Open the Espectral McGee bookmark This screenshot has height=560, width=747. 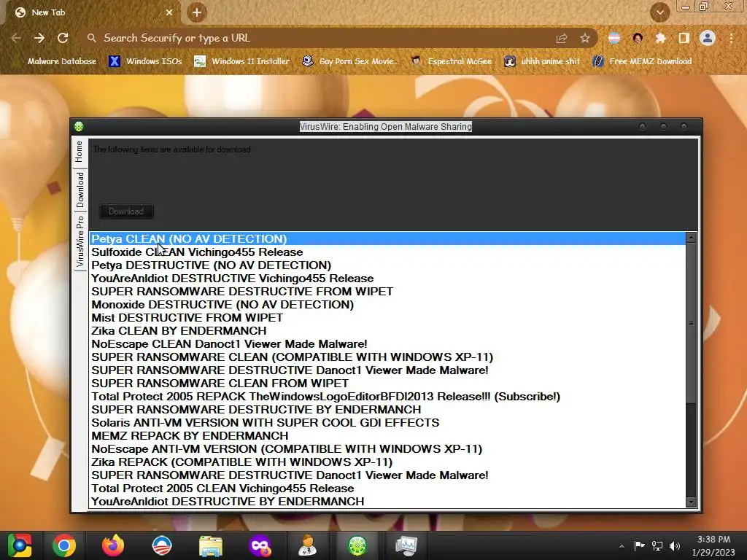[452, 61]
